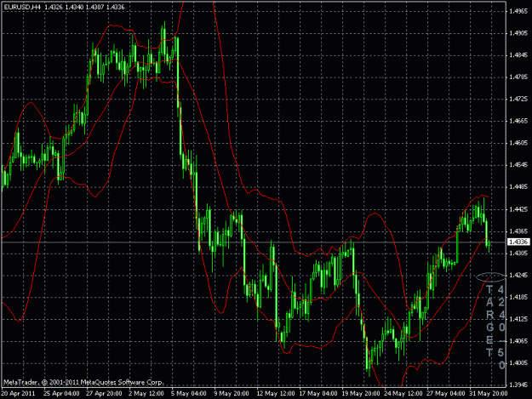532x399 pixels.
Task: Select the 31 May 20:00 time label
Action: tap(489, 394)
